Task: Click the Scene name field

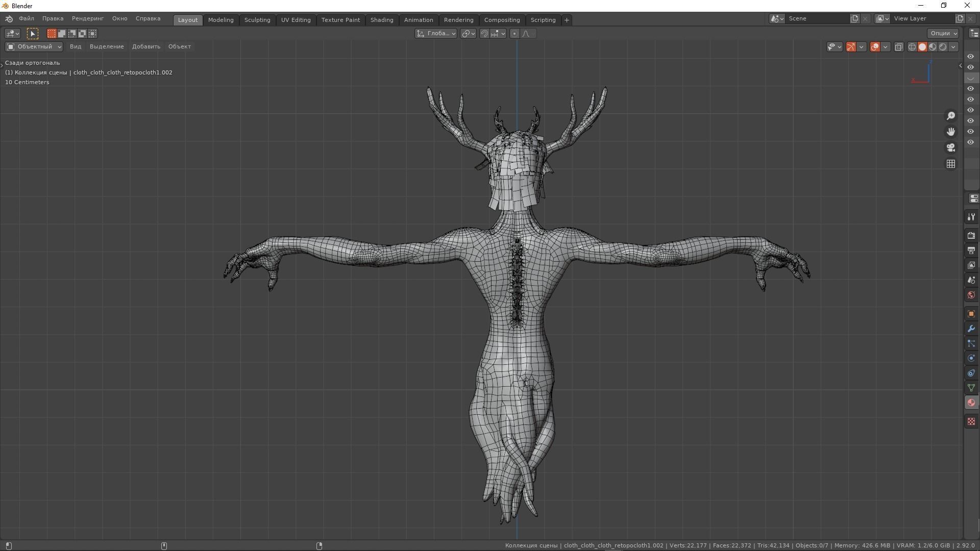Action: click(x=817, y=18)
